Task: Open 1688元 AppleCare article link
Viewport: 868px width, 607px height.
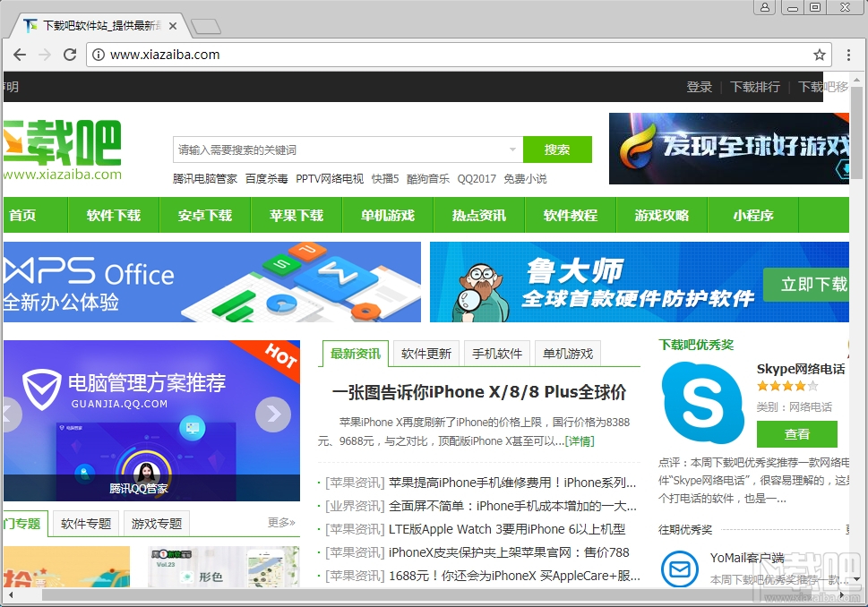Action: (x=514, y=576)
